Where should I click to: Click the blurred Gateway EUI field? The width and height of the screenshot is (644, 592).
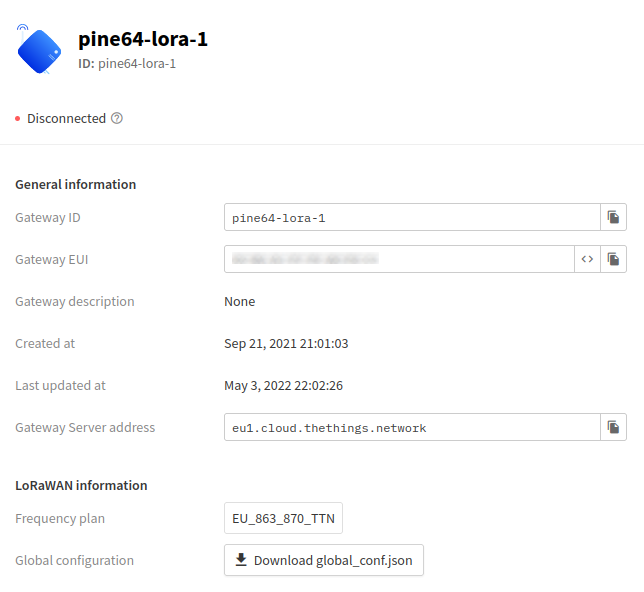pyautogui.click(x=399, y=259)
